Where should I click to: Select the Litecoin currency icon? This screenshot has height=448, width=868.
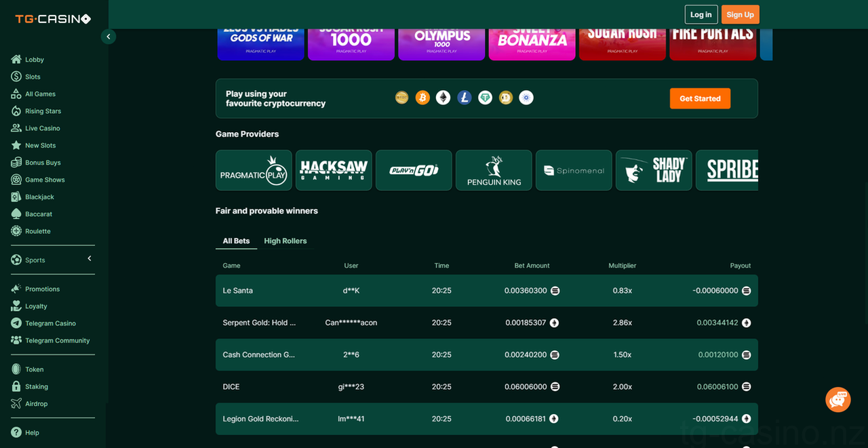click(x=465, y=98)
